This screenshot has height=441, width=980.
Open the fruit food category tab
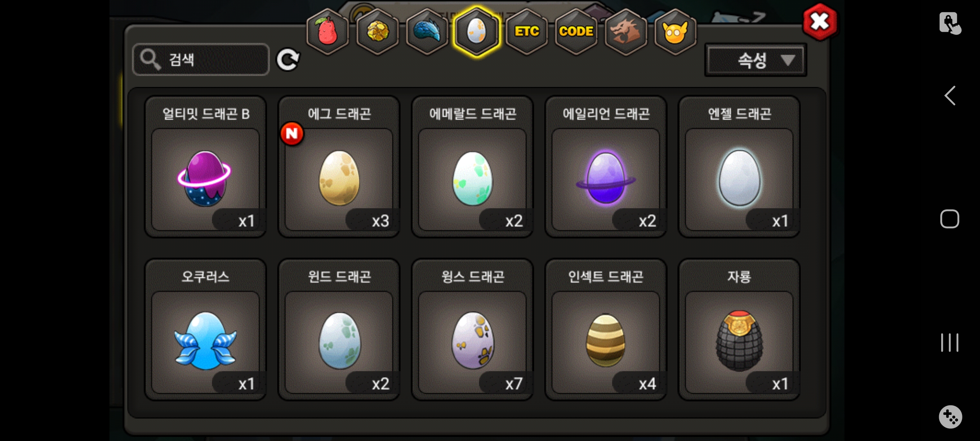(x=327, y=31)
